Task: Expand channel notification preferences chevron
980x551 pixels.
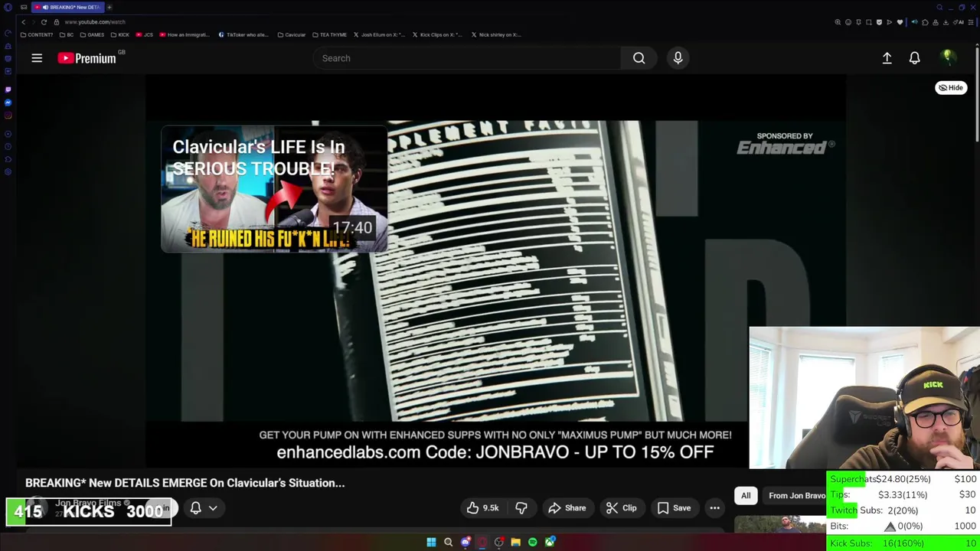Action: 213,508
